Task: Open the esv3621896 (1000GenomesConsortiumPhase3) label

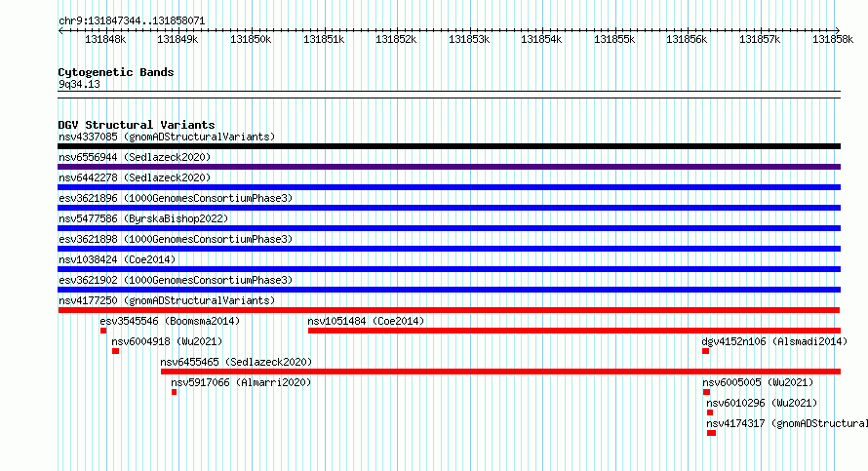Action: pos(176,198)
